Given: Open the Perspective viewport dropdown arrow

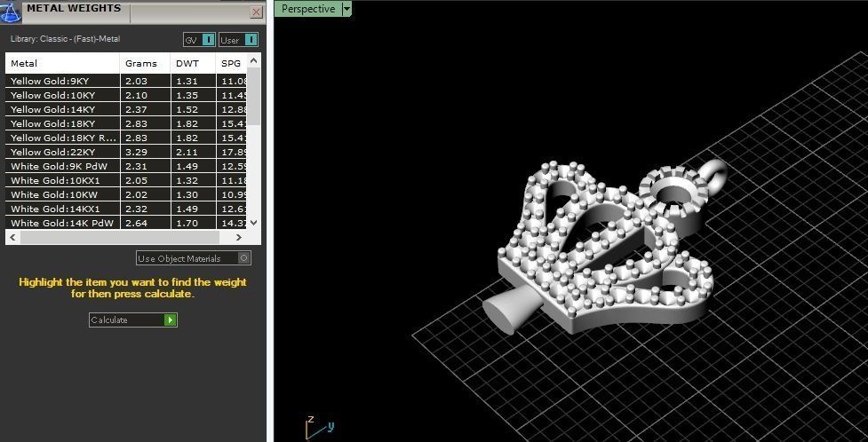Looking at the screenshot, I should pyautogui.click(x=346, y=9).
